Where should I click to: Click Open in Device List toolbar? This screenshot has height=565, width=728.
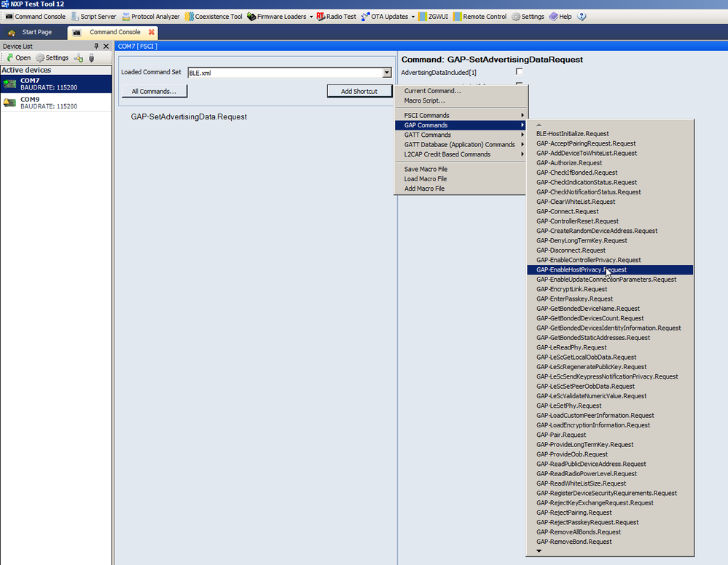pos(18,58)
